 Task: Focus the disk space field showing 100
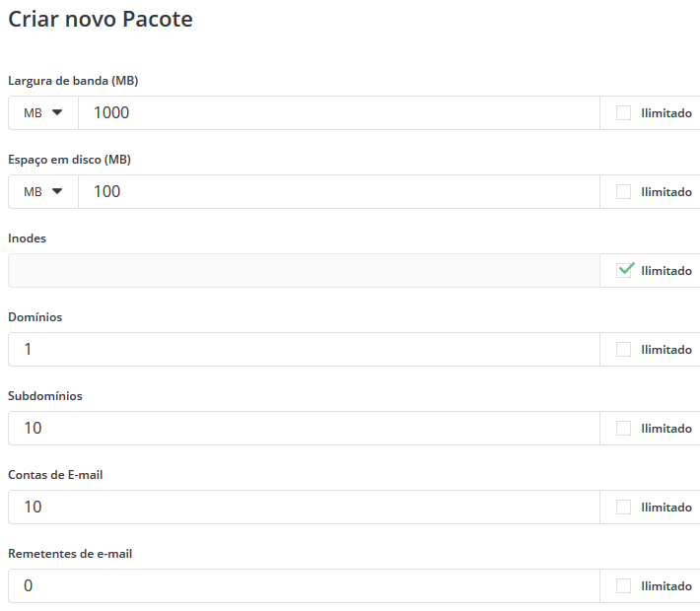339,192
